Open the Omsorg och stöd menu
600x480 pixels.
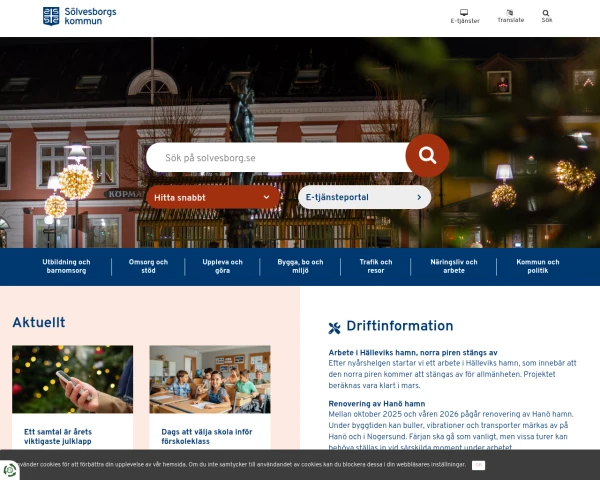[148, 266]
